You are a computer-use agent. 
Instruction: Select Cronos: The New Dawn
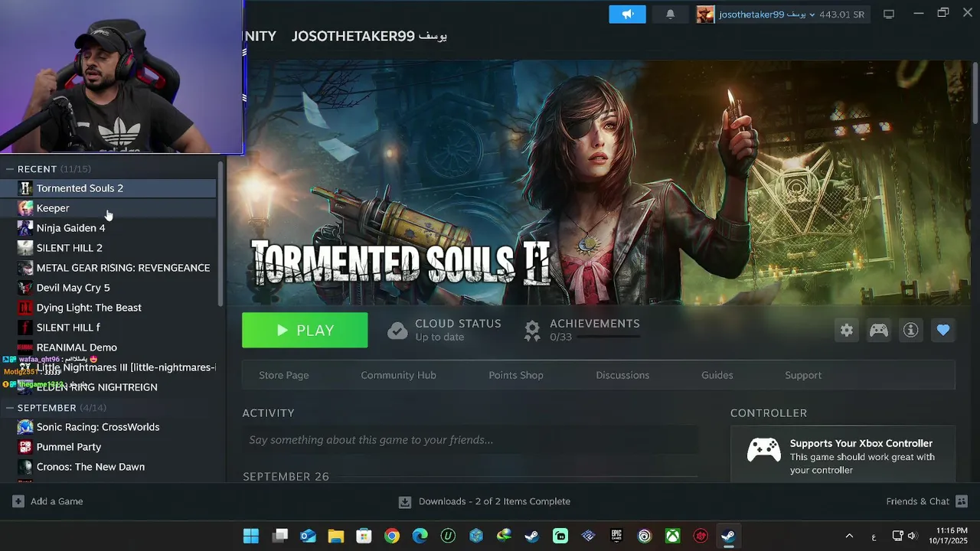[108, 467]
